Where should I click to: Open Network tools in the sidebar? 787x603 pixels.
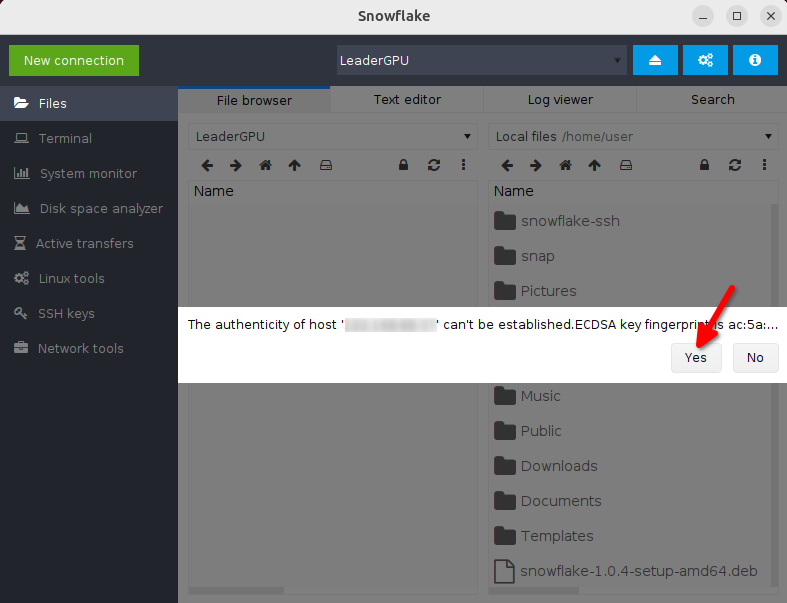coord(89,348)
